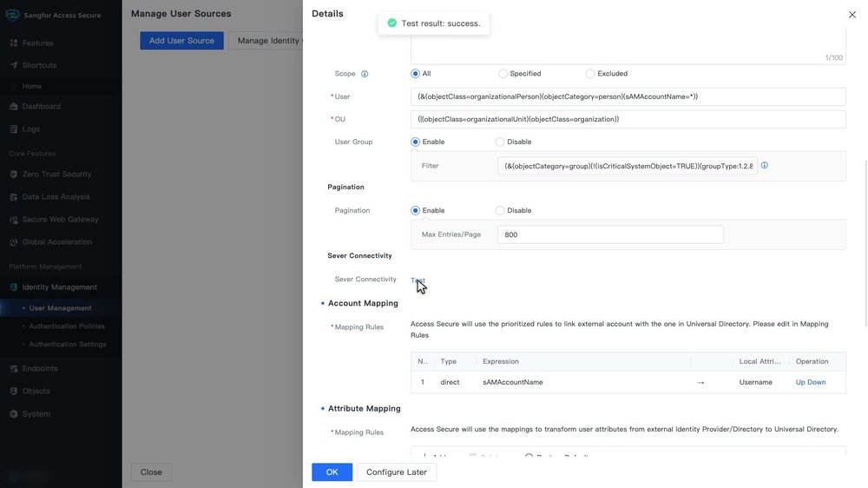Click the Expression column header
This screenshot has height=488, width=868.
pos(501,361)
